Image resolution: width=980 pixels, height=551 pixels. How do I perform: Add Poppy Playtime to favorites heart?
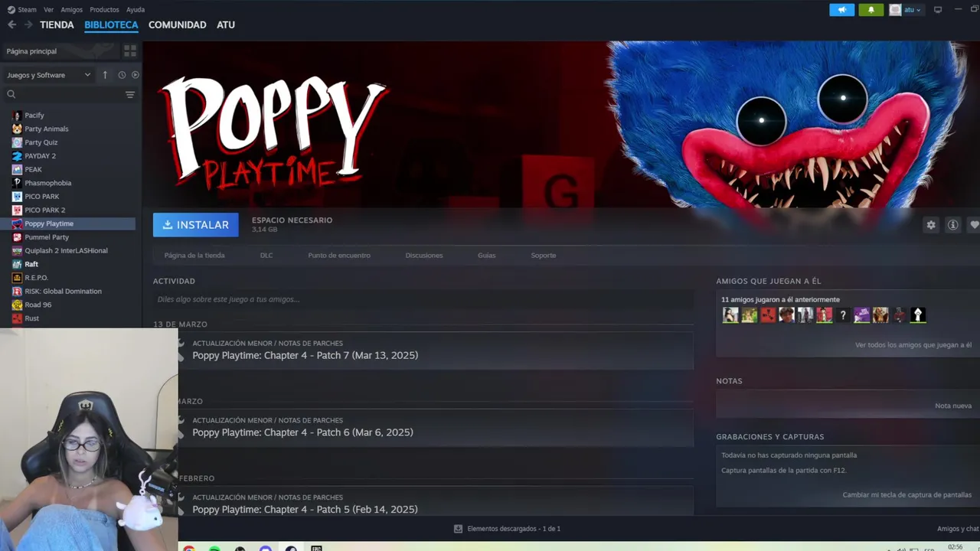point(974,225)
